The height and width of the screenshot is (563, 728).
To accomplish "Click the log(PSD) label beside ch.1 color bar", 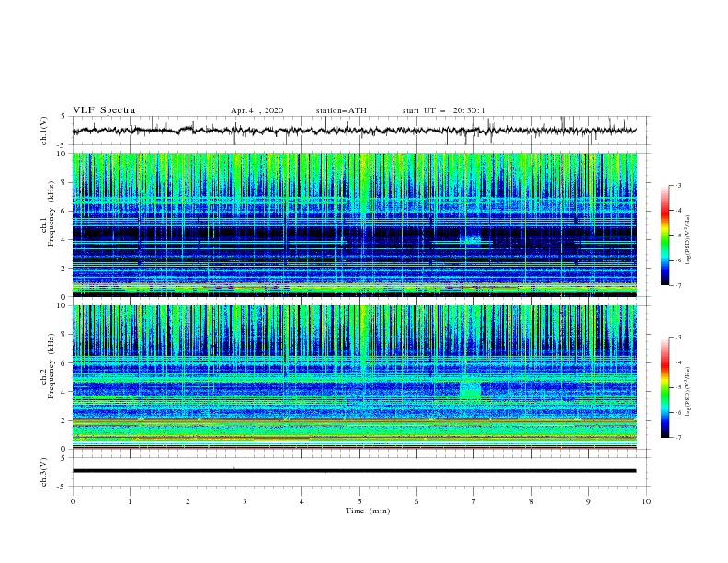I will coord(688,239).
